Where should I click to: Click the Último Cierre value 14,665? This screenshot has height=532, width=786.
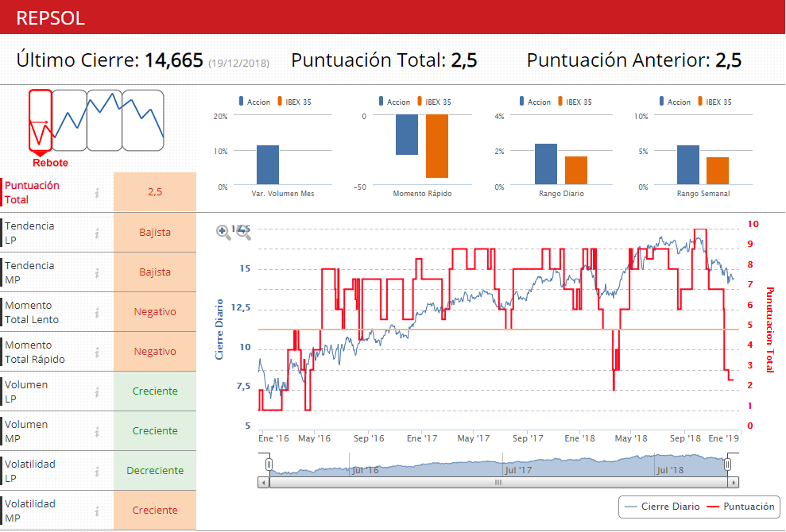[x=174, y=60]
